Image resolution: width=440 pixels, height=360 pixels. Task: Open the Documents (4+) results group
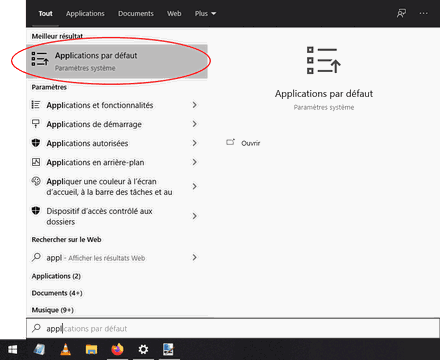(57, 293)
